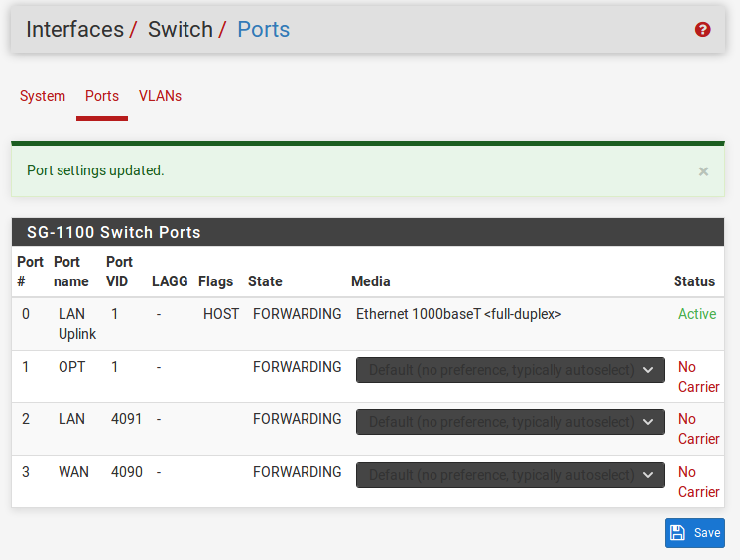Open the help icon in page header

[703, 30]
